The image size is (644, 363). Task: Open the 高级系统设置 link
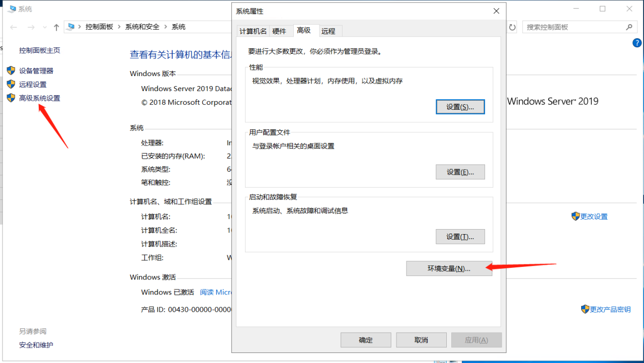[x=40, y=98]
